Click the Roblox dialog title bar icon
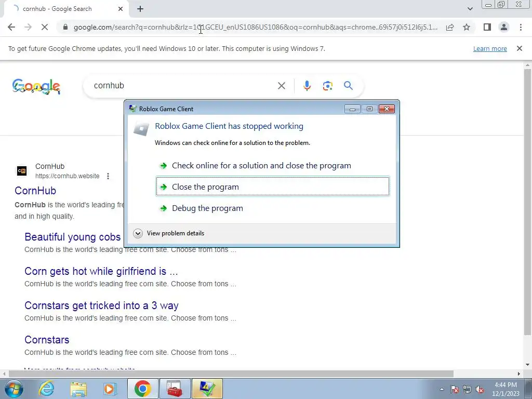Screen dimensions: 532x399 (x=132, y=109)
